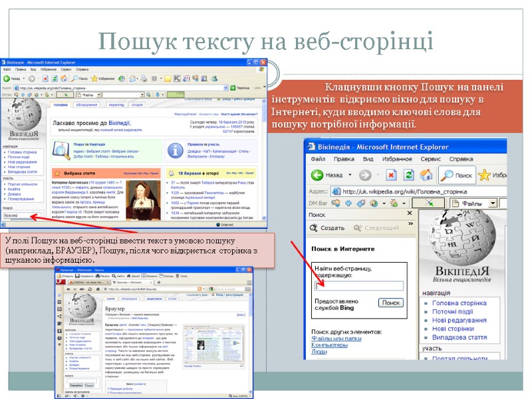
Task: Open the Правка menu in right IE window
Action: click(x=344, y=159)
